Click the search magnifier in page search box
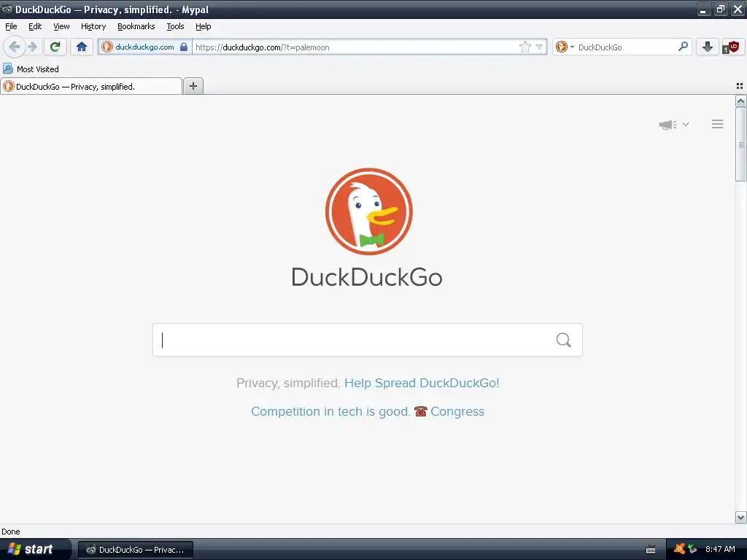 tap(564, 340)
